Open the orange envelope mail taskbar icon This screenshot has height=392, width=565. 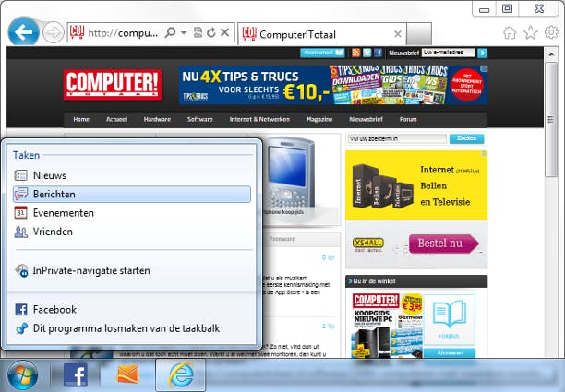point(128,374)
